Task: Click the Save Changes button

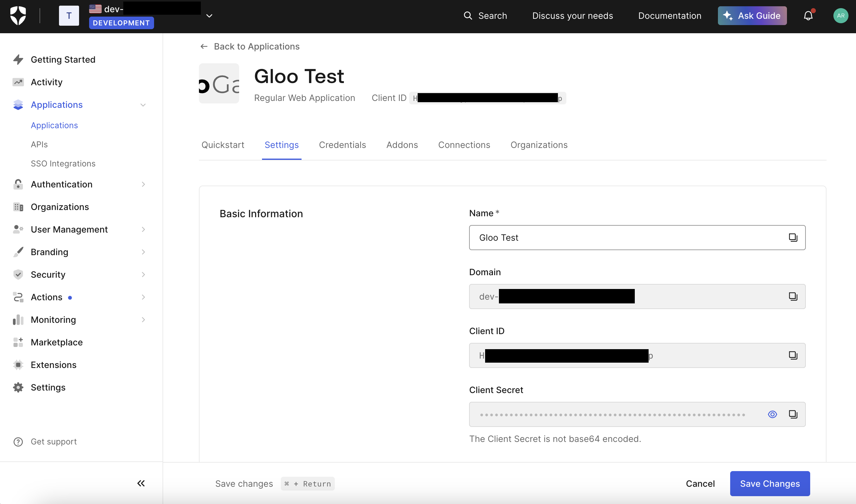Action: coord(770,483)
